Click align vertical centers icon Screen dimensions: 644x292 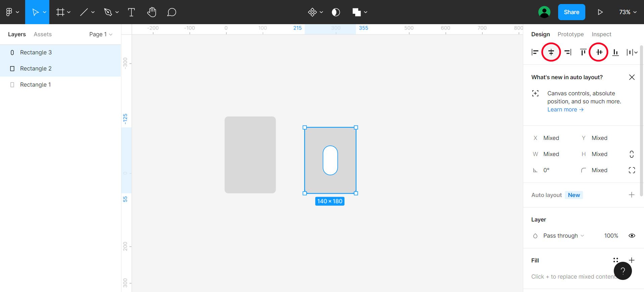pyautogui.click(x=599, y=52)
